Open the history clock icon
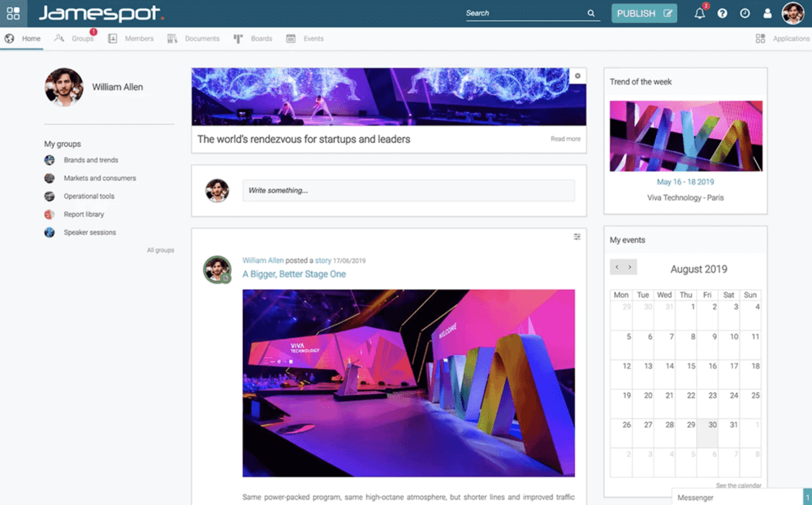 click(x=745, y=14)
